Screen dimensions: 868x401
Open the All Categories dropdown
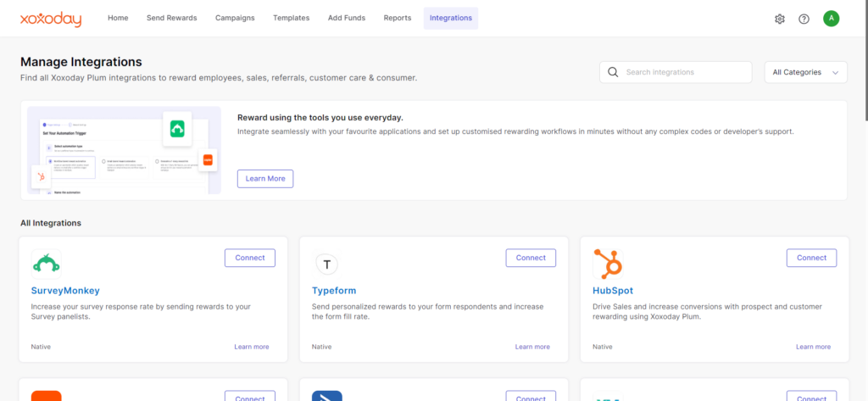click(x=805, y=72)
